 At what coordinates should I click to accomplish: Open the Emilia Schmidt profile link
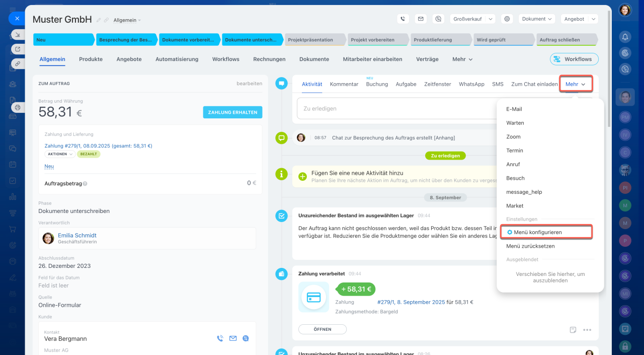coord(77,235)
